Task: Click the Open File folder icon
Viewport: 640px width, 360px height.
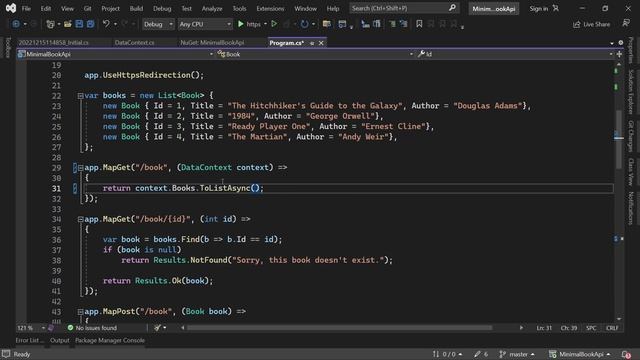Action: [x=68, y=24]
